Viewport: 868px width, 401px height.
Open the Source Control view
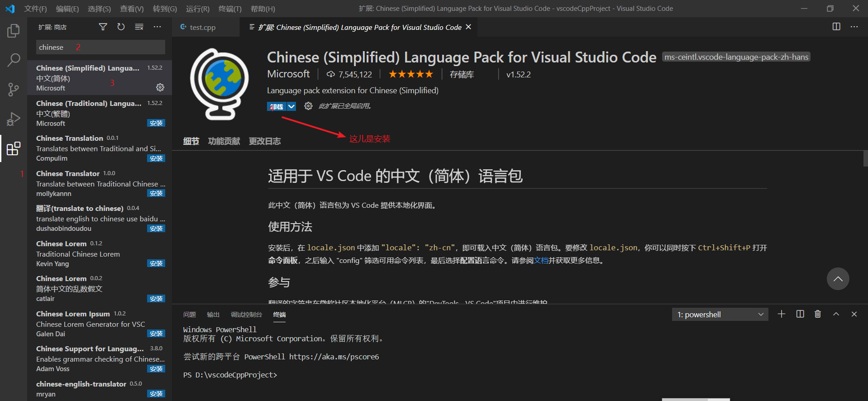(14, 89)
